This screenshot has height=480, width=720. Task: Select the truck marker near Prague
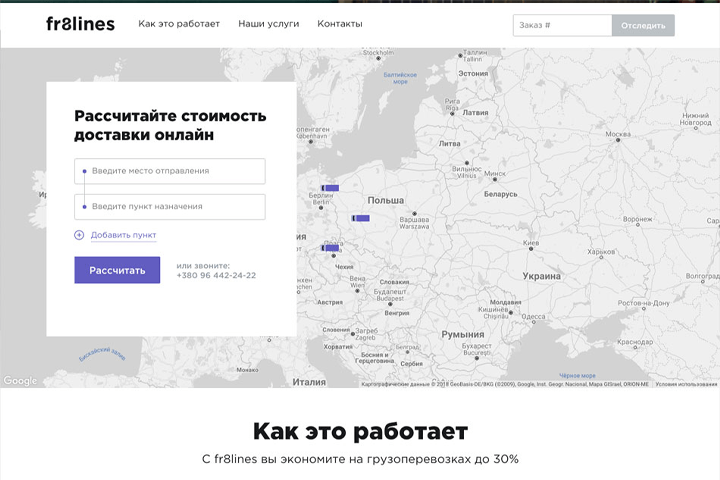point(330,248)
